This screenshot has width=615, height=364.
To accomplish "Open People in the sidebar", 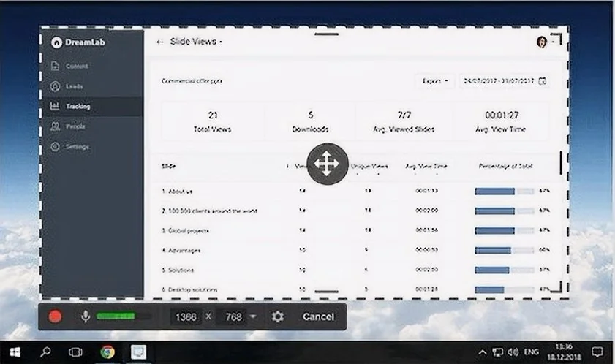I will click(x=75, y=126).
